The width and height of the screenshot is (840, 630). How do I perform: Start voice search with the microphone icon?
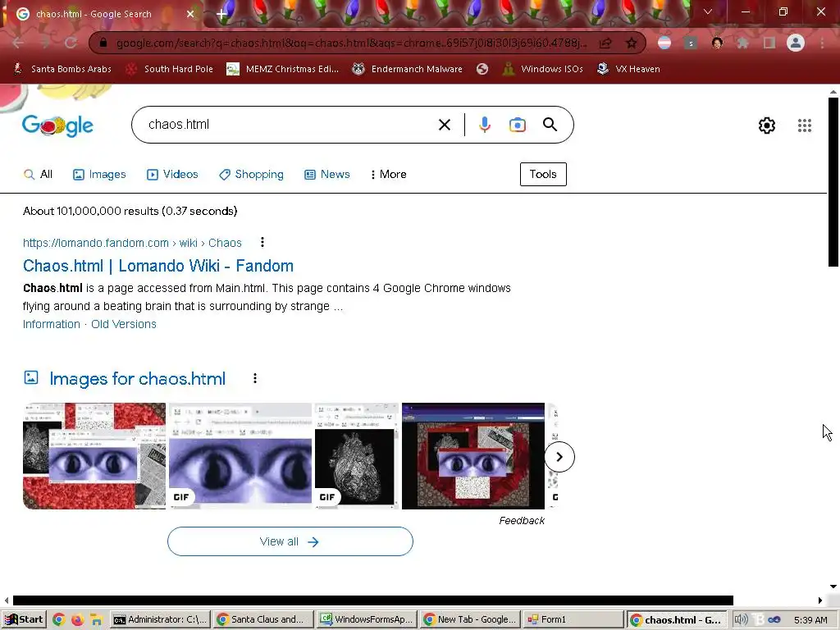pyautogui.click(x=484, y=125)
